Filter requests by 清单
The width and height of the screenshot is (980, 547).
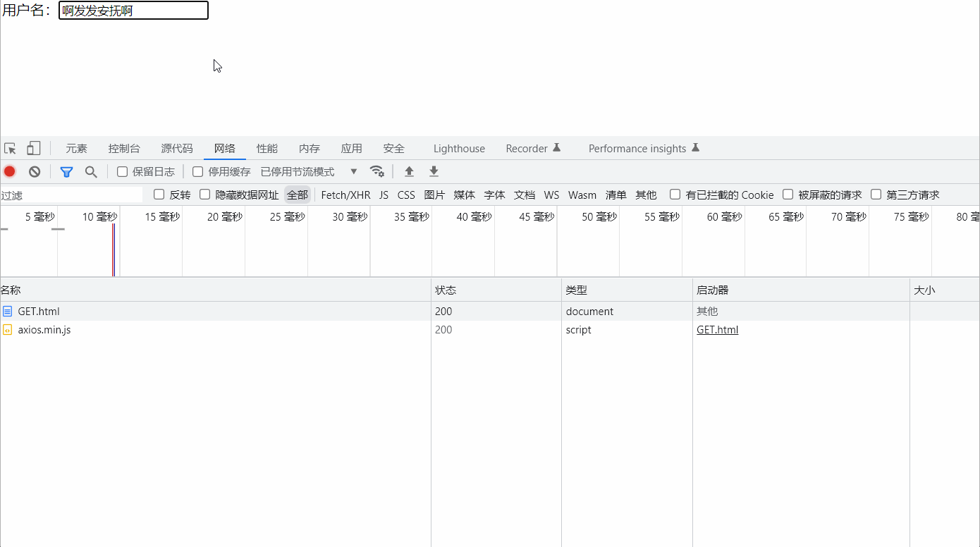[615, 195]
